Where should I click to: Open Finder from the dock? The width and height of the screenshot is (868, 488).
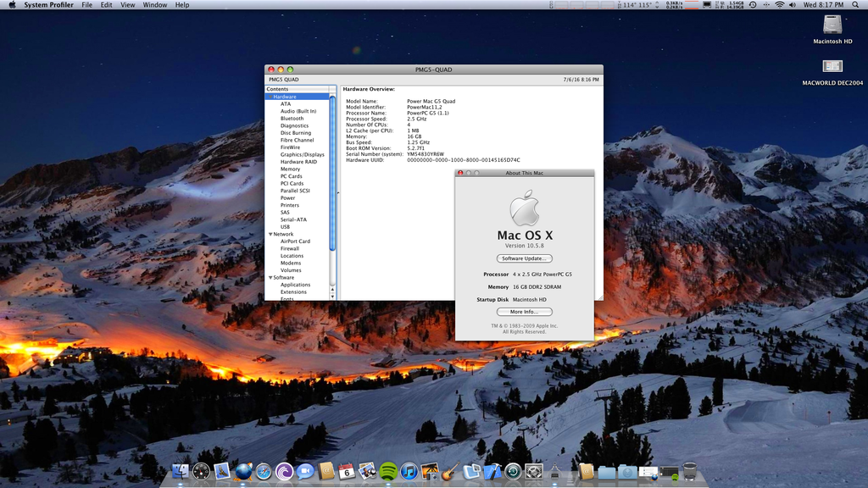[181, 471]
